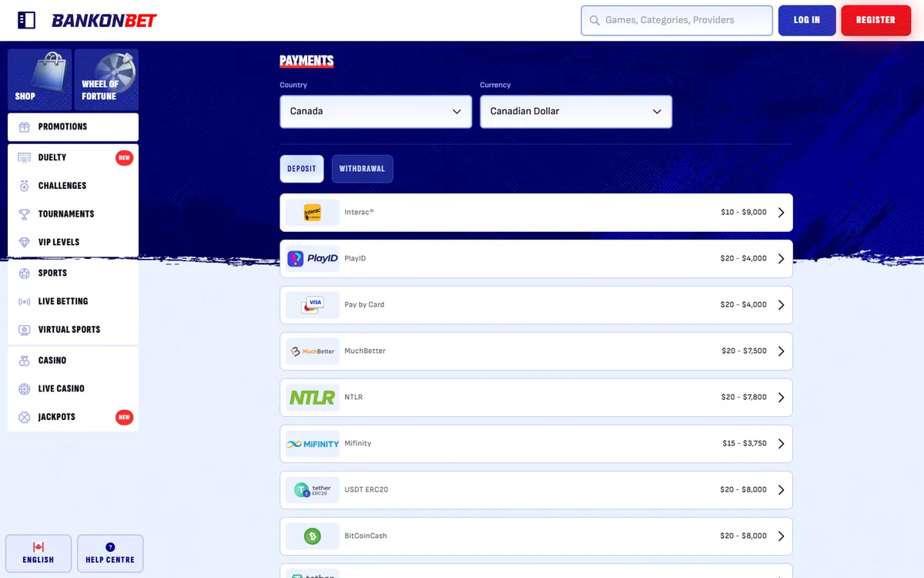This screenshot has width=924, height=578.
Task: Click the Live Betting signal icon
Action: (24, 301)
